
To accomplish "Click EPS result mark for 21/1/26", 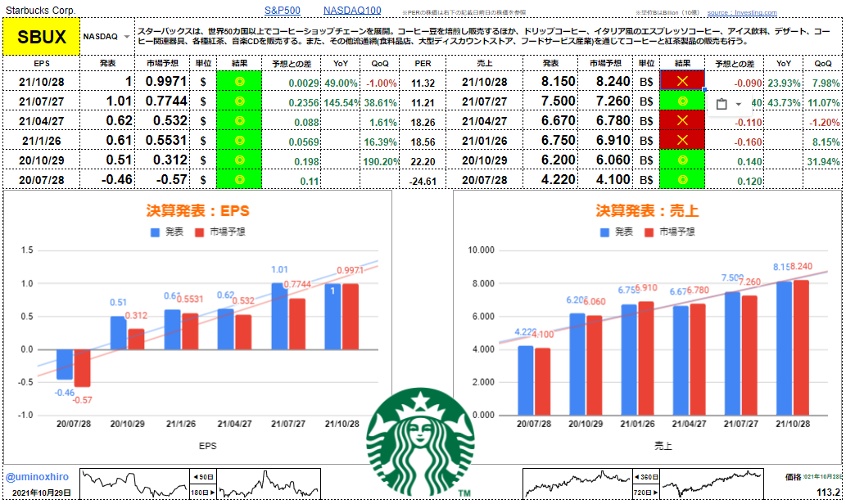I will tap(239, 141).
